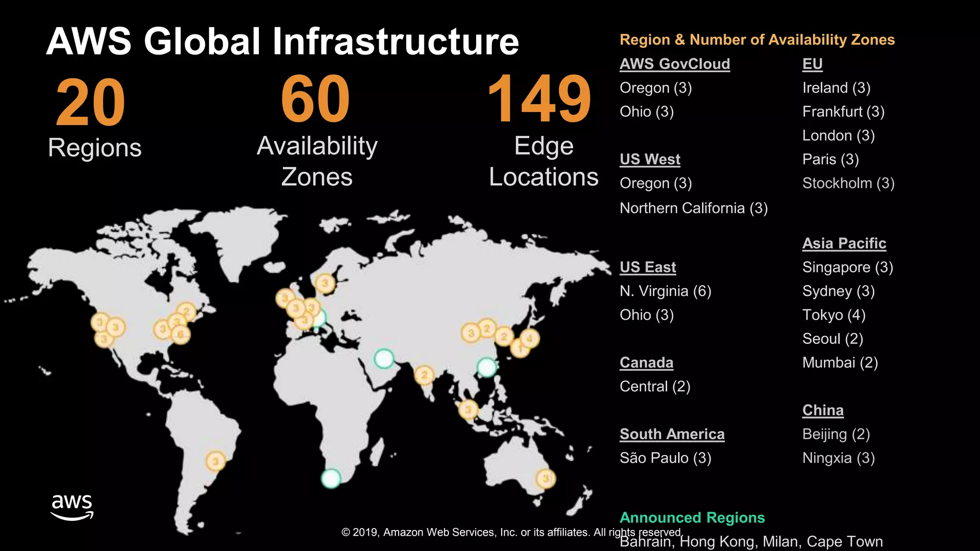Click Ohio (3) under AWS GovCloud
The image size is (980, 551).
[x=646, y=112]
